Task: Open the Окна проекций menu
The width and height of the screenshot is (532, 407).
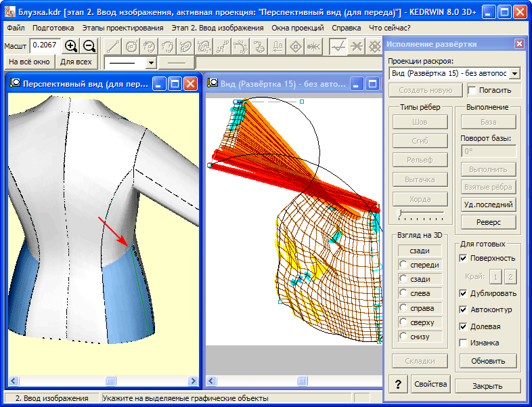Action: pos(298,28)
